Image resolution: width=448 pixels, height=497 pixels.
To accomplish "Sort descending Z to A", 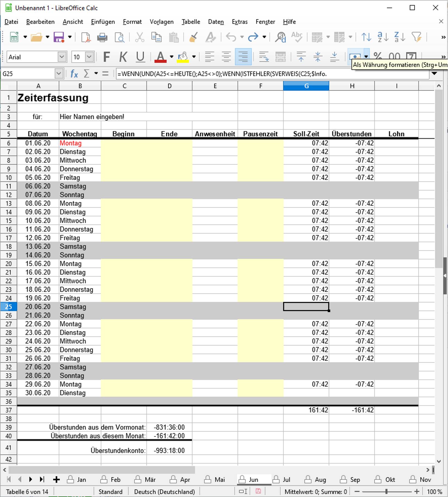I will pos(399,37).
